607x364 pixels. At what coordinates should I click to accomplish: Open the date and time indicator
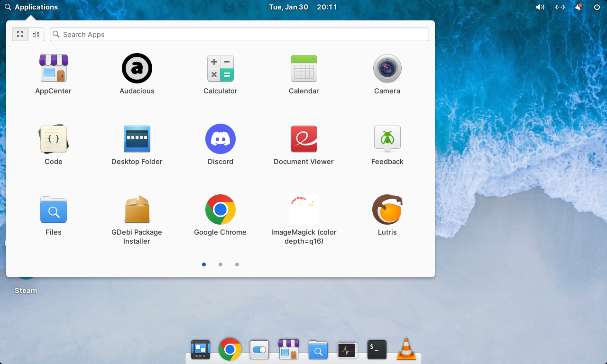coord(303,7)
